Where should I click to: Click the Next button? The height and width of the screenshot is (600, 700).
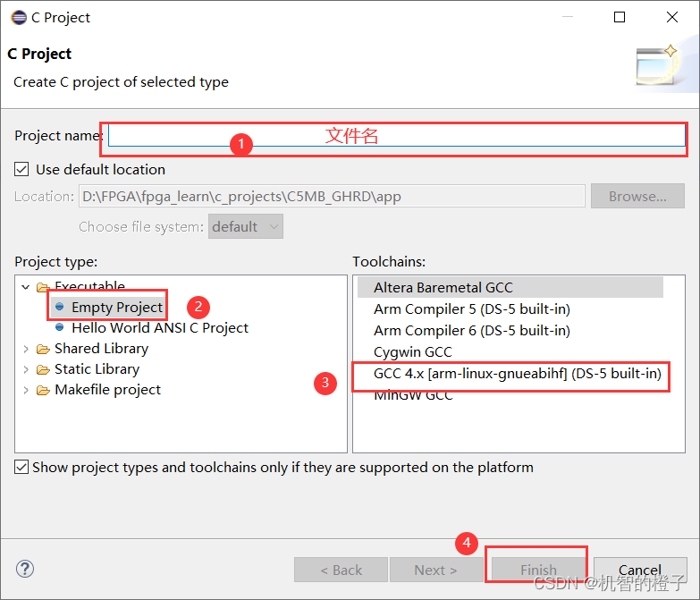435,570
